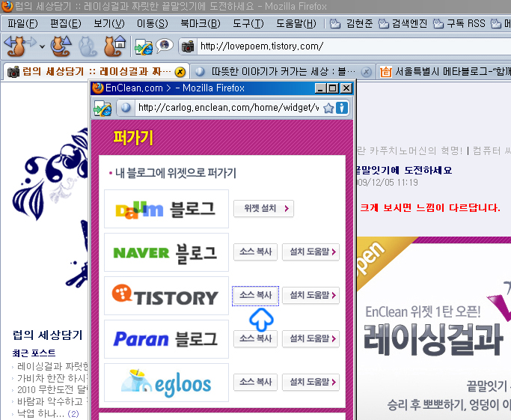This screenshot has width=511, height=420.
Task: Open the 파일(F) menu
Action: point(22,23)
